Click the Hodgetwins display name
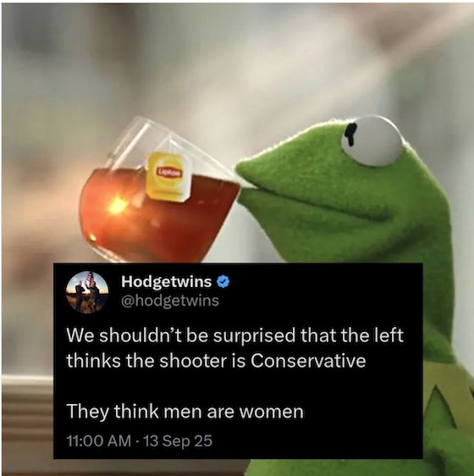The image size is (474, 476). pyautogui.click(x=166, y=282)
